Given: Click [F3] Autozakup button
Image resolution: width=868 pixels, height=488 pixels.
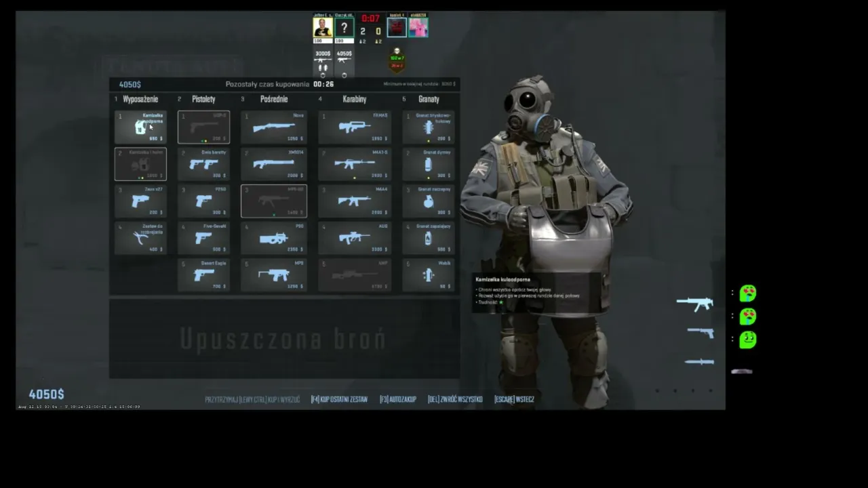Looking at the screenshot, I should pyautogui.click(x=398, y=399).
